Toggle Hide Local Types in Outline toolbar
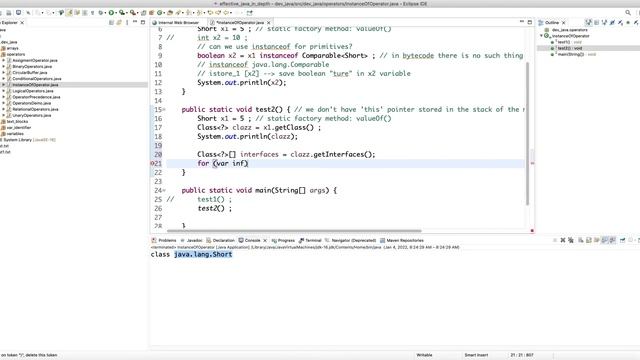640x360 pixels. tap(636, 22)
